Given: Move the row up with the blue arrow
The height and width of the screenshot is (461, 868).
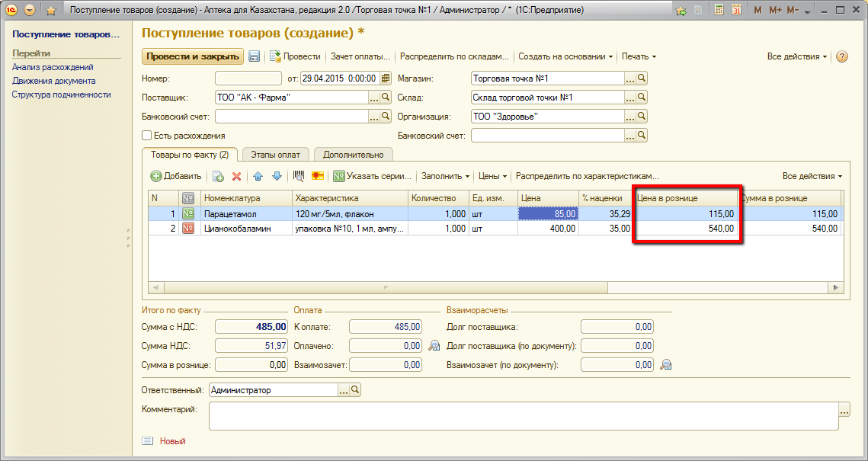Looking at the screenshot, I should (258, 176).
